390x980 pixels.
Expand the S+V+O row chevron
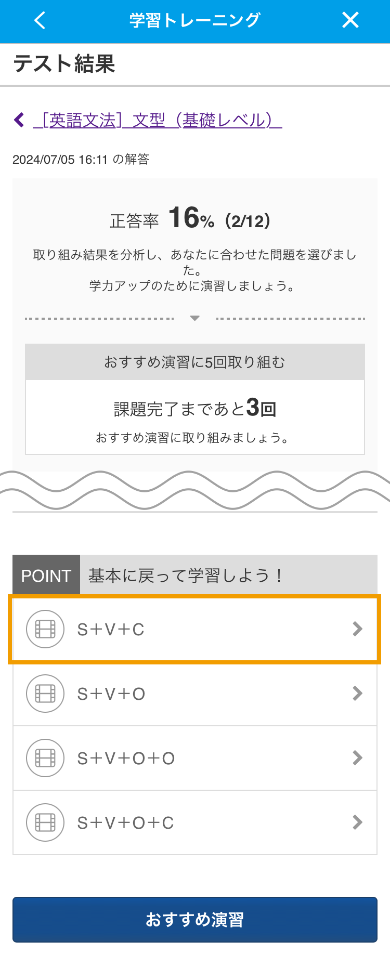point(357,694)
